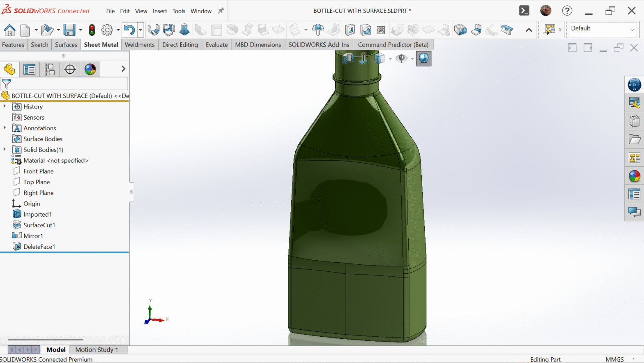Open the 3DEXPERIENCE compass task pane icon
This screenshot has width=644, height=363.
[635, 85]
